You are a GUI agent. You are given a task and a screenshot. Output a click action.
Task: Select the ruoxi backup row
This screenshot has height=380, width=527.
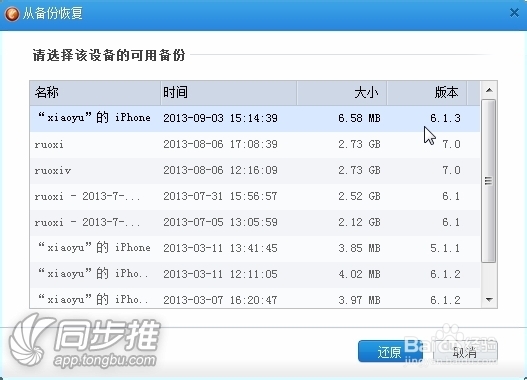[255, 144]
